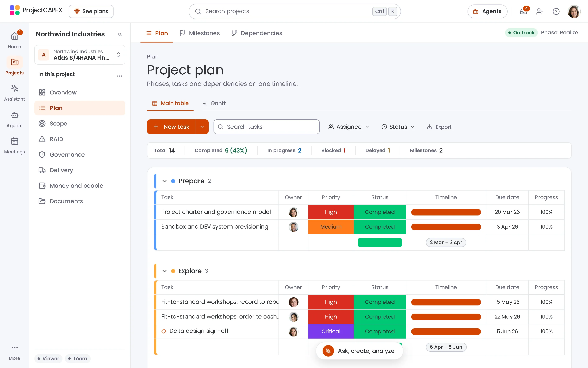Focus the Search projects field
This screenshot has height=368, width=588.
(295, 11)
